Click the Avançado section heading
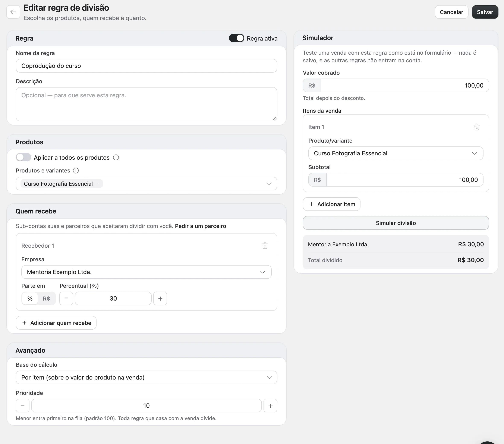This screenshot has height=444, width=504. (30, 350)
